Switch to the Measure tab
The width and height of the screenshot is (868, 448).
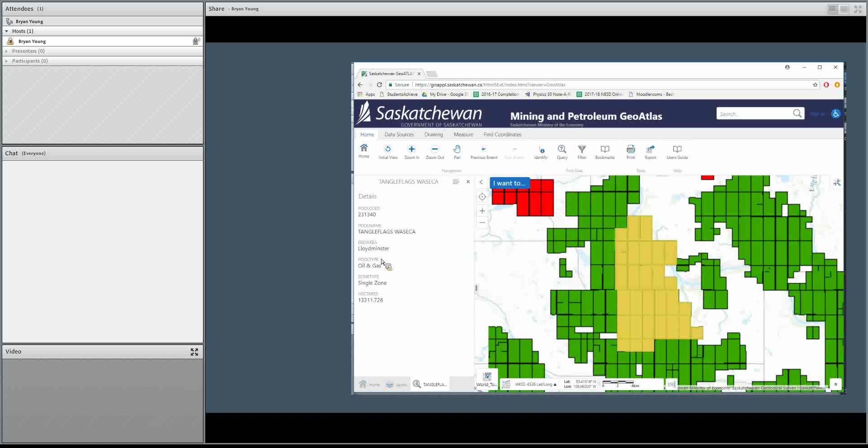pyautogui.click(x=463, y=135)
